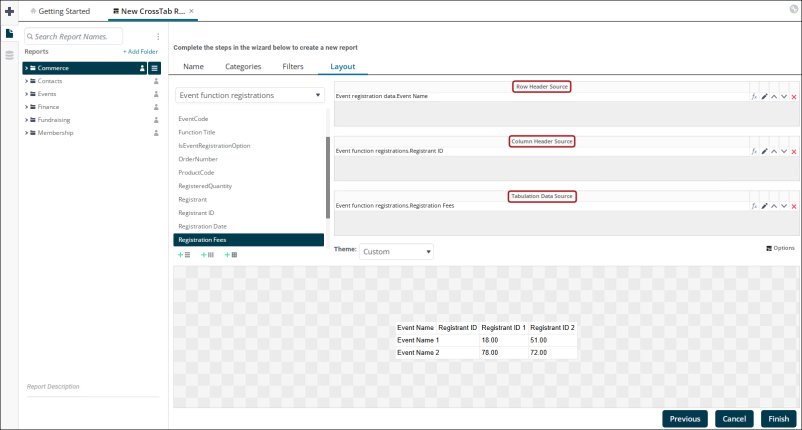
Task: Open the data sources database icon
Action: pos(9,55)
